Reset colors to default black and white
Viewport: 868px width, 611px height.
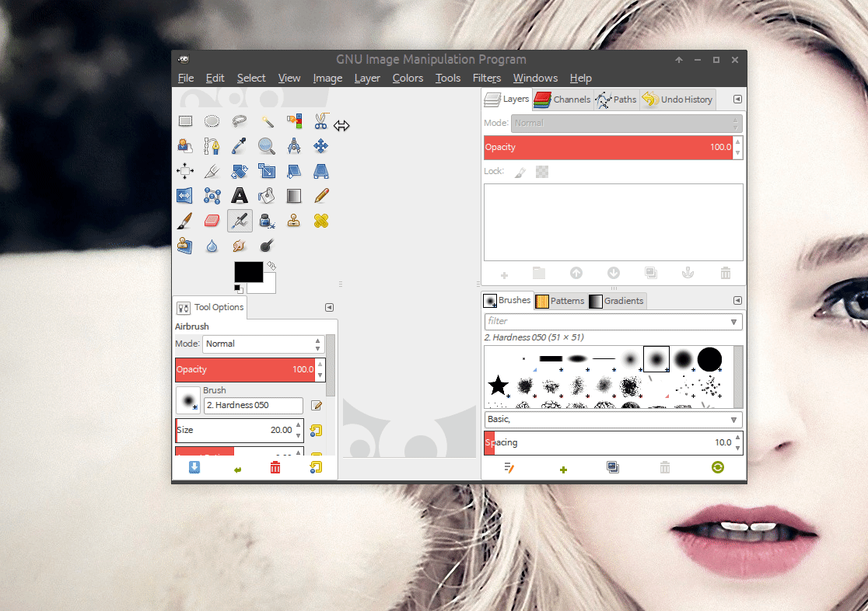pos(237,288)
